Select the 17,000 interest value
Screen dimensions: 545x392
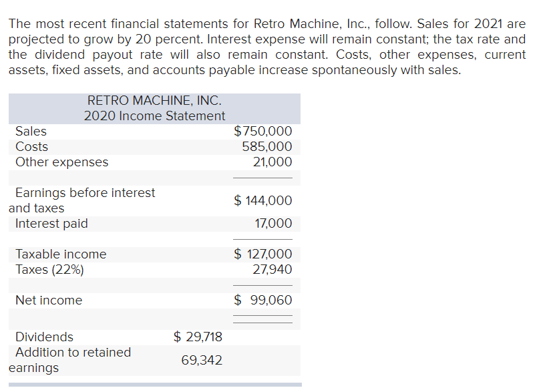pos(273,224)
